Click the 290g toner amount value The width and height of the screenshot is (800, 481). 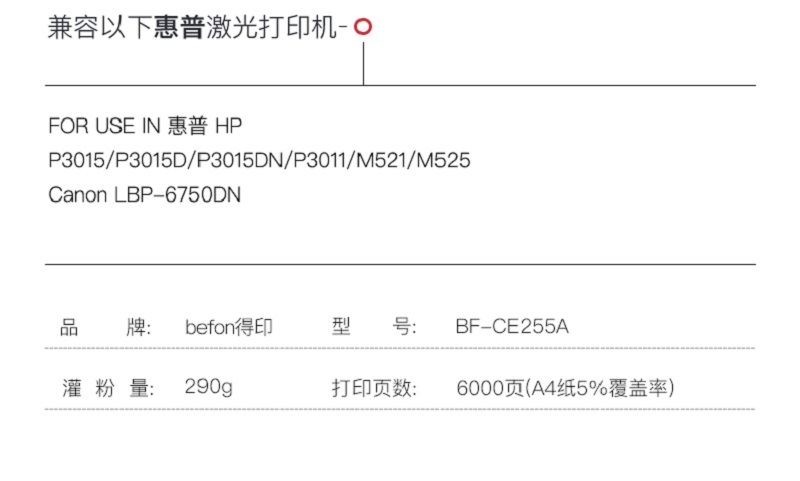pos(209,388)
